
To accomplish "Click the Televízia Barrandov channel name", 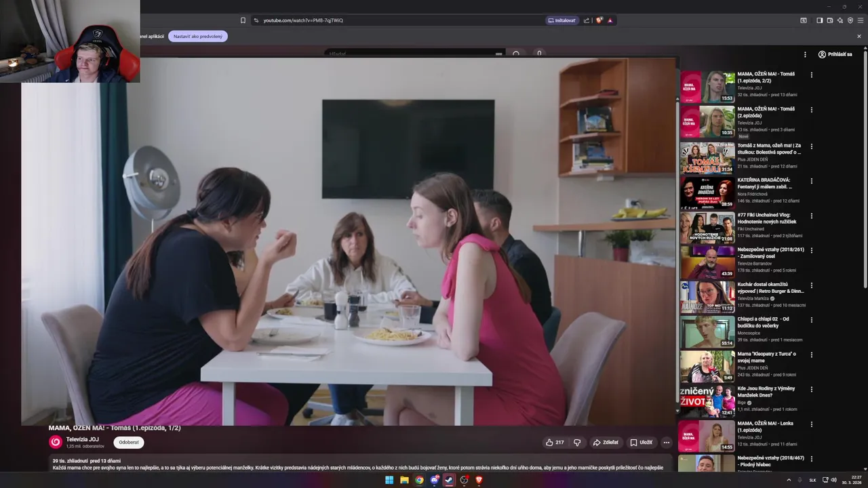I will click(x=755, y=264).
